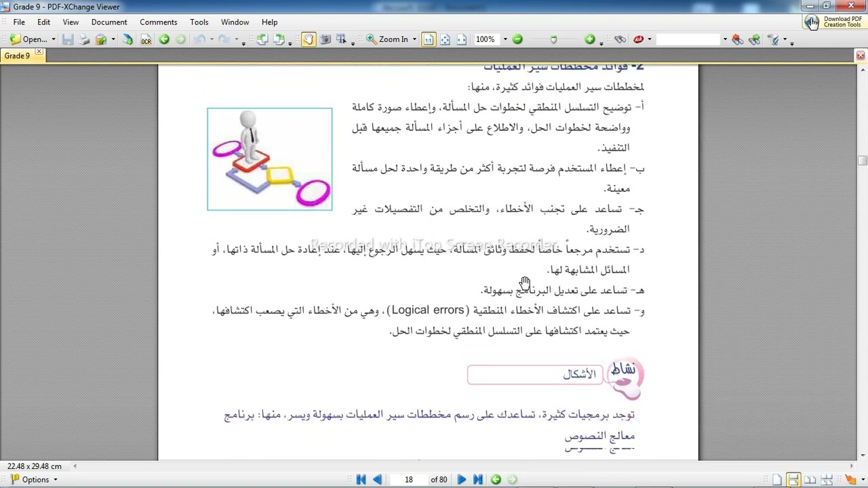Click the Open file button
This screenshot has width=868, height=488.
click(28, 39)
